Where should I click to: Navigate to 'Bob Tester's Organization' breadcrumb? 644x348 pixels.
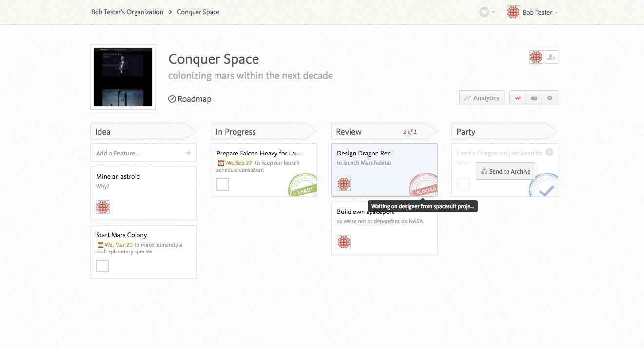tap(127, 12)
